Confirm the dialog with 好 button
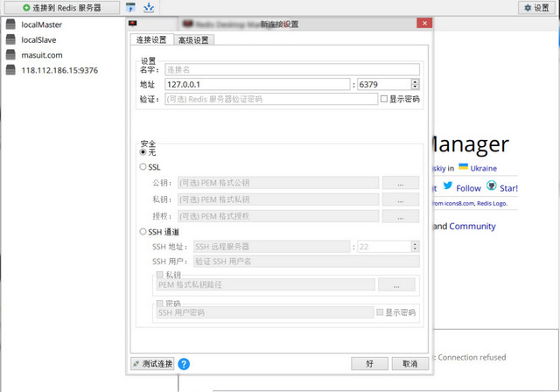Viewport: 560px width, 392px height. pos(369,364)
